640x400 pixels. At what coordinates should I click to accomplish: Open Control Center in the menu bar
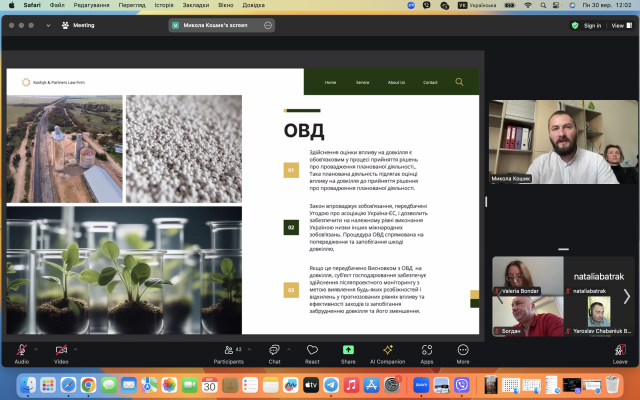pos(556,5)
